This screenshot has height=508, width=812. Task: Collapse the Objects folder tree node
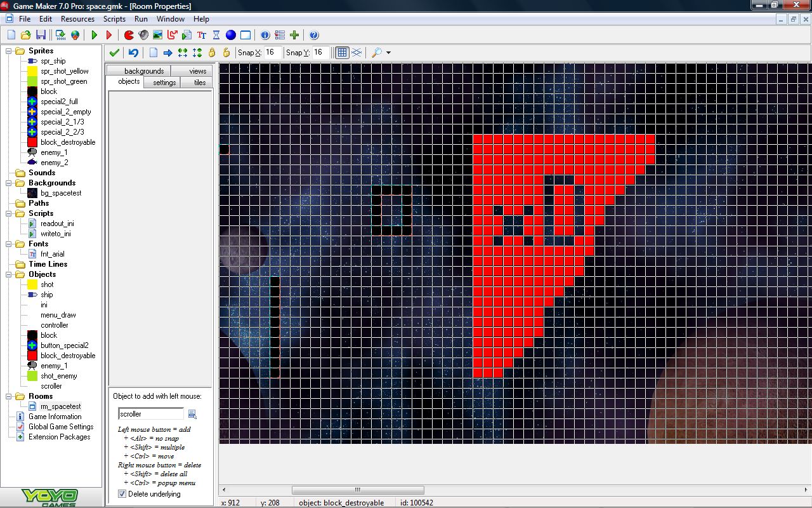(10, 274)
